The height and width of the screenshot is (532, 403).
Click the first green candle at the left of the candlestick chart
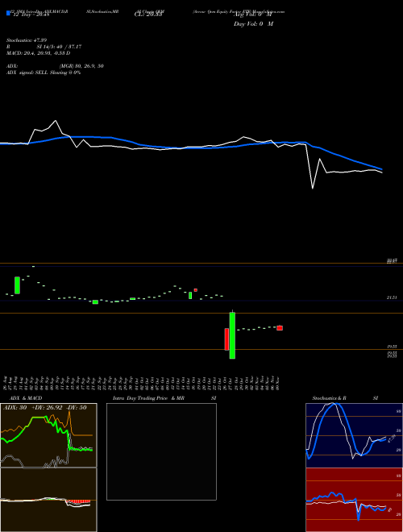(x=17, y=285)
